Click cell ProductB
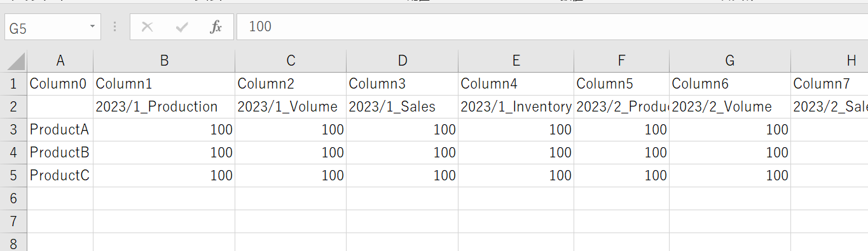This screenshot has width=868, height=251. pos(60,152)
